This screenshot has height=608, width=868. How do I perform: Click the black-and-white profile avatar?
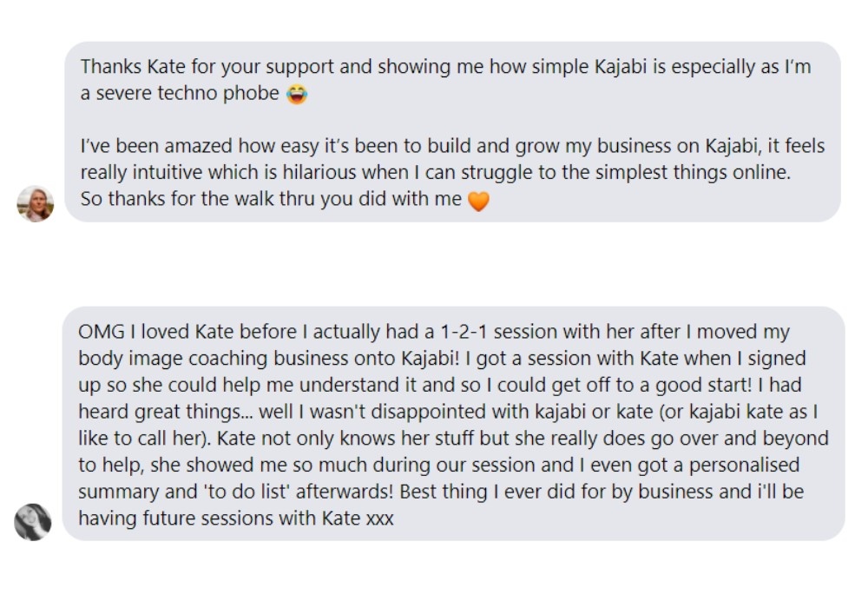pos(33,522)
